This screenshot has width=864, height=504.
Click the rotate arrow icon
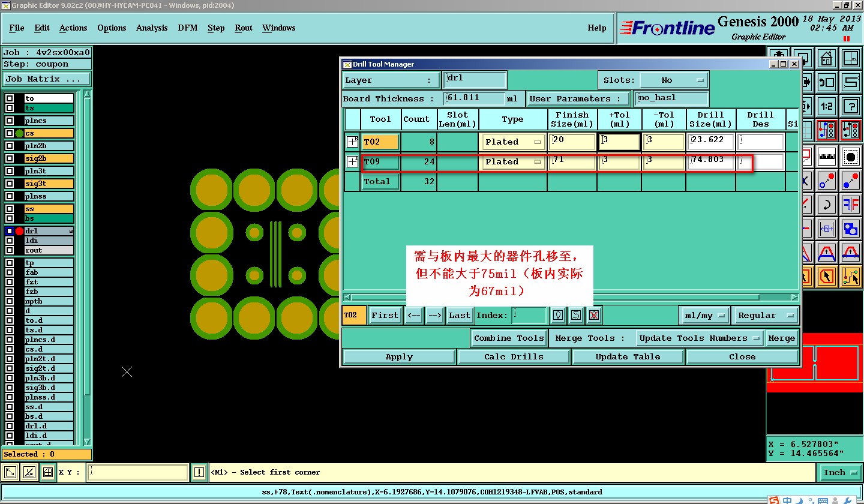point(827,205)
